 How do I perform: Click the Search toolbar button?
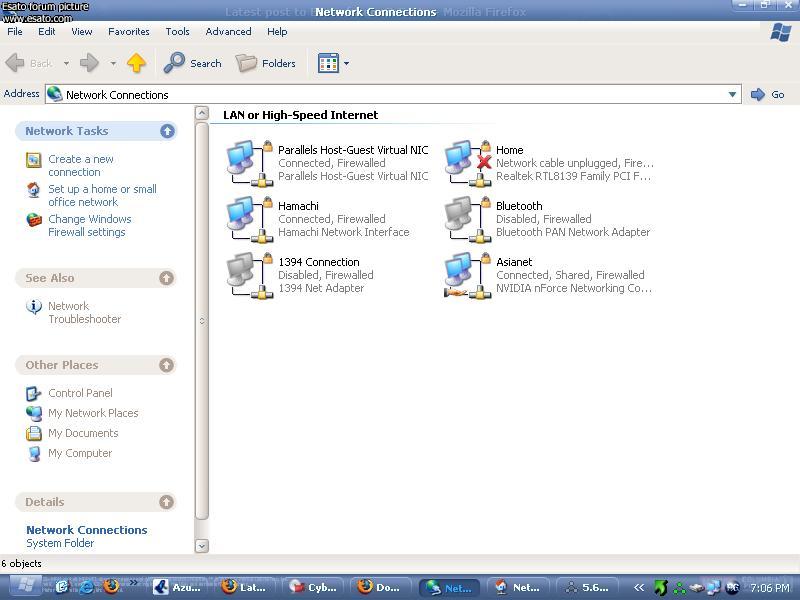[x=193, y=63]
